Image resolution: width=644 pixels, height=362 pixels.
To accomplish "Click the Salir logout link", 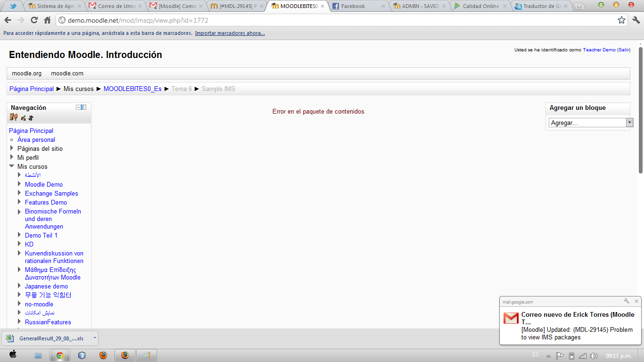I will click(624, 50).
